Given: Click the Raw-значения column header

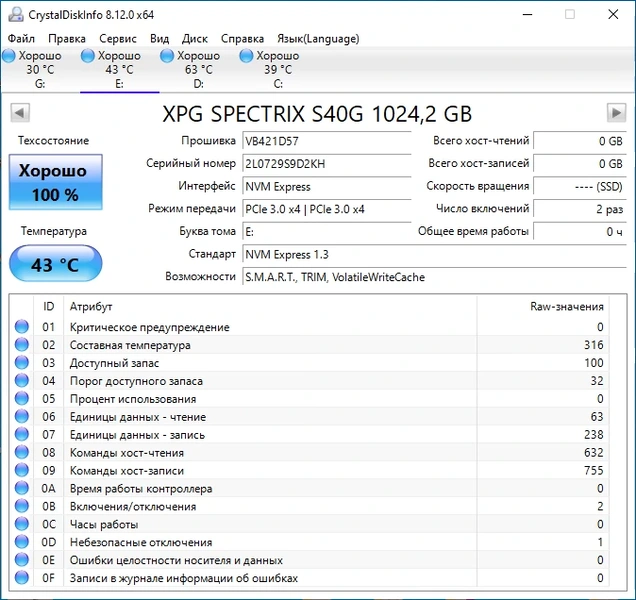Looking at the screenshot, I should [566, 306].
